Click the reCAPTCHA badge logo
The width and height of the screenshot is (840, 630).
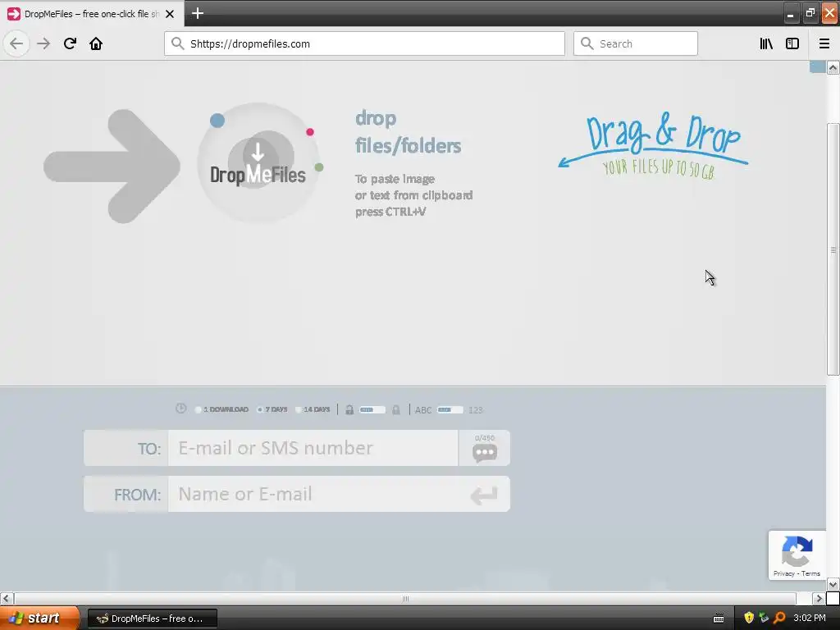pos(797,551)
